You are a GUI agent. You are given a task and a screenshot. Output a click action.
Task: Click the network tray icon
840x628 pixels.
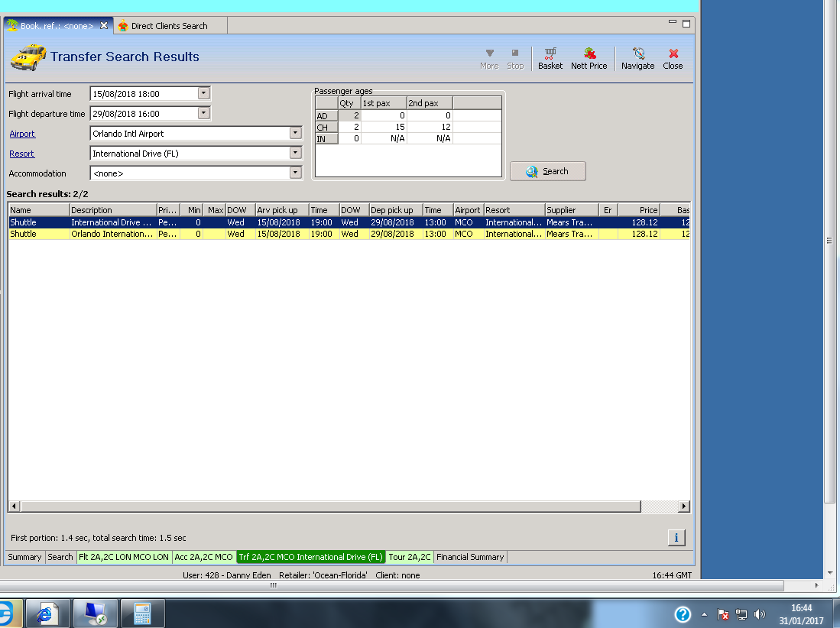[x=741, y=614]
